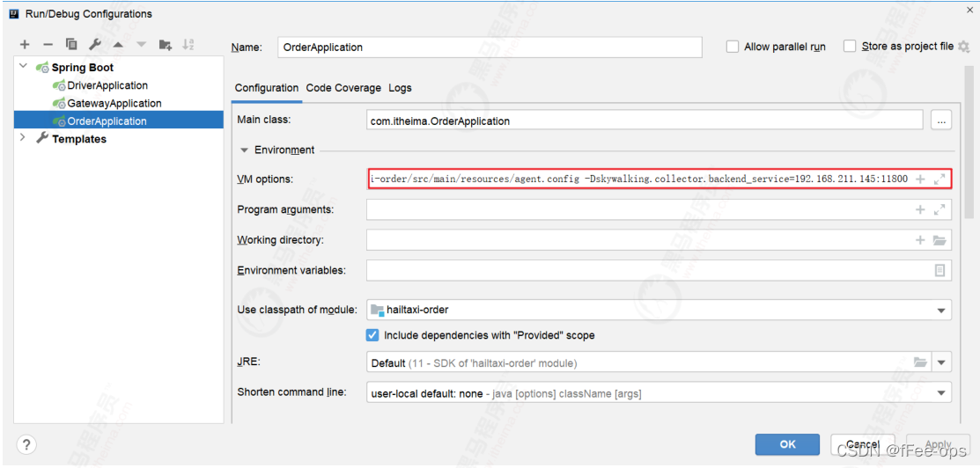The height and width of the screenshot is (468, 980).
Task: Browse for JRE folder icon
Action: [920, 362]
